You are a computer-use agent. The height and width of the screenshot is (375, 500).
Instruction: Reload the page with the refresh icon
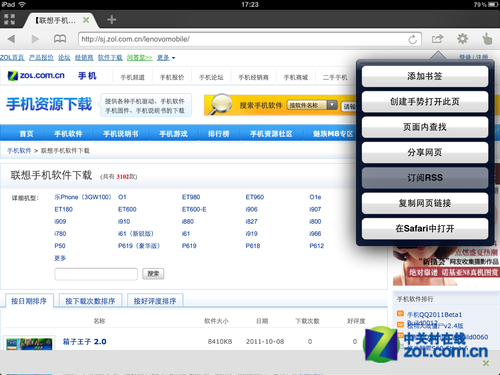[413, 39]
